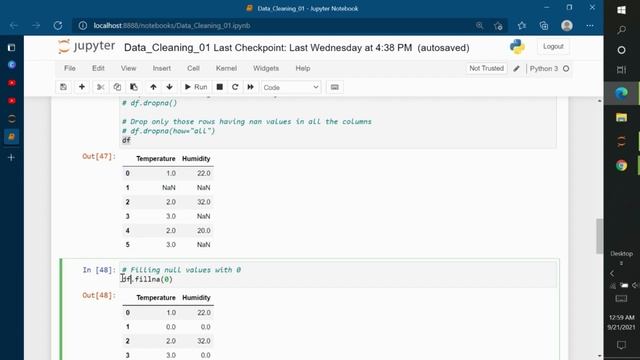View site information icon
The image size is (640, 360).
tap(83, 26)
